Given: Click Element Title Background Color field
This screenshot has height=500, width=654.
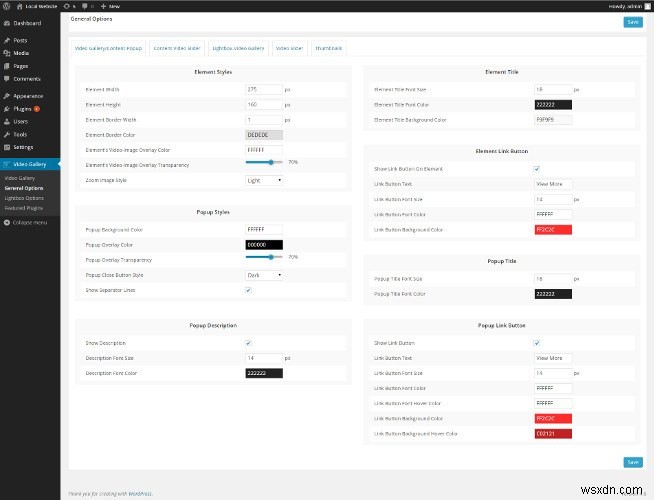Looking at the screenshot, I should (553, 120).
